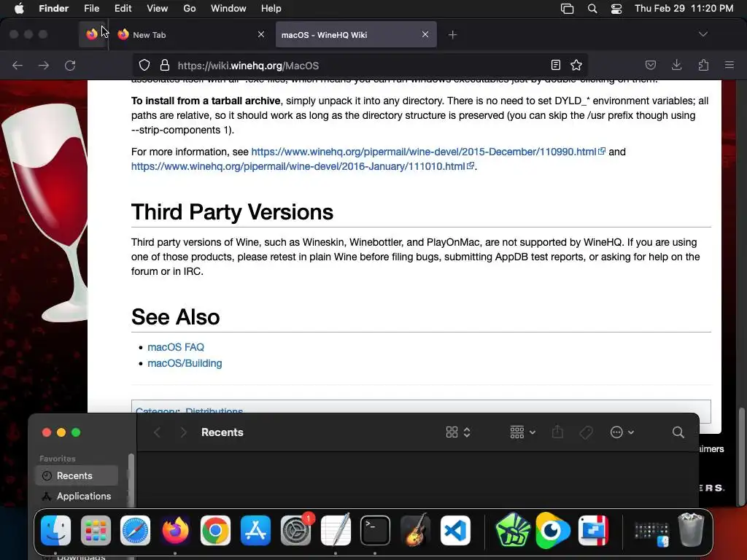Launch Google Chrome from the Dock

click(215, 531)
